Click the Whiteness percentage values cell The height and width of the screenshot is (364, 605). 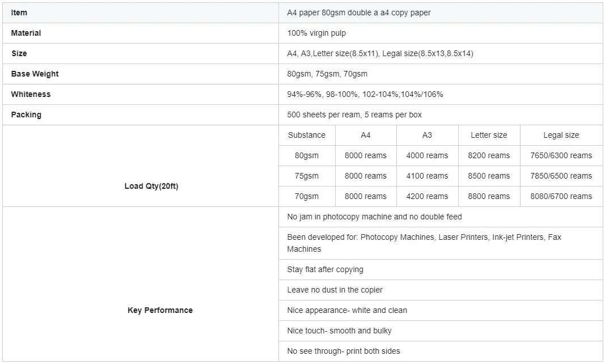[x=365, y=94]
